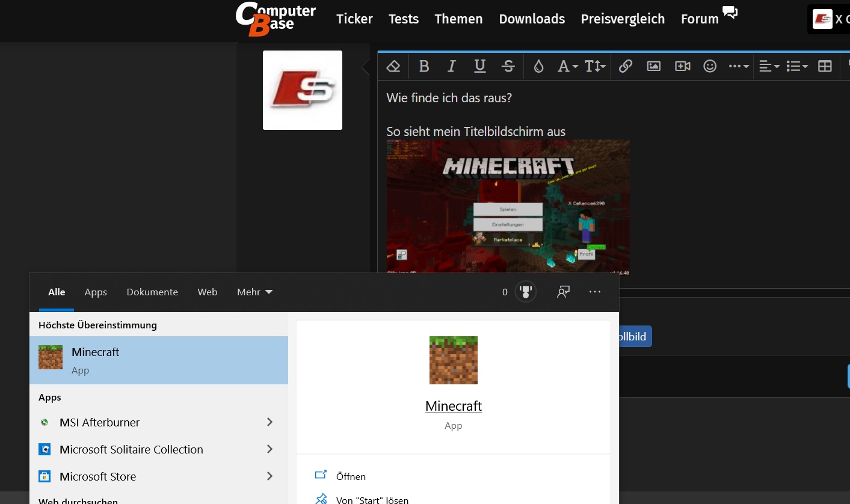The width and height of the screenshot is (850, 504).
Task: Click Öffnen to launch Minecraft
Action: 351,476
